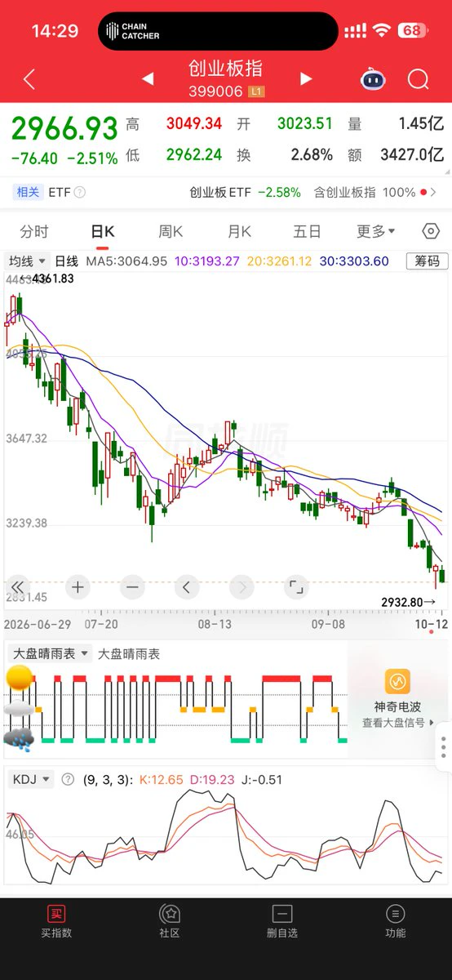Tap the 筹码 button
This screenshot has width=452, height=980.
428,261
